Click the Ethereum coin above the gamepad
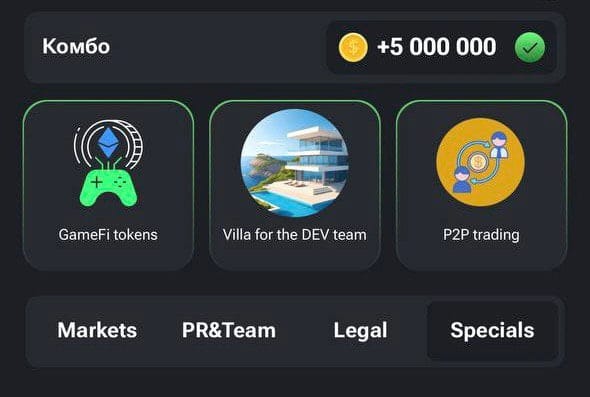 (108, 143)
